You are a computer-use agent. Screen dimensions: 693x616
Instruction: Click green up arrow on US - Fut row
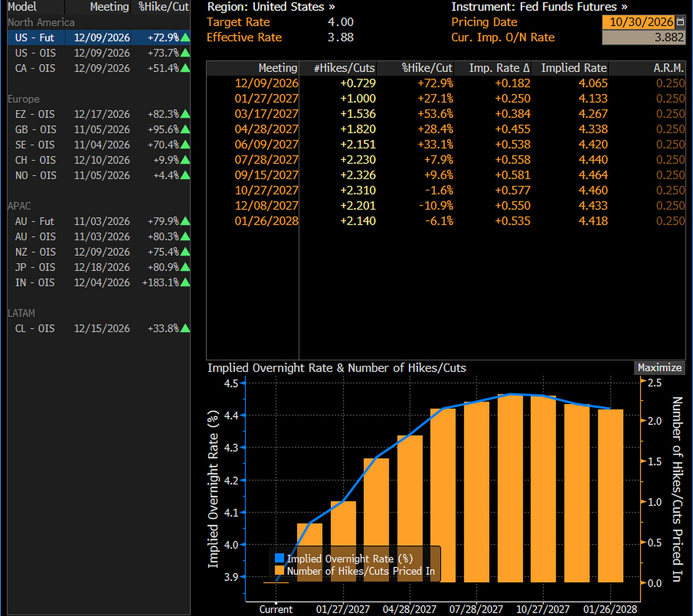(185, 38)
